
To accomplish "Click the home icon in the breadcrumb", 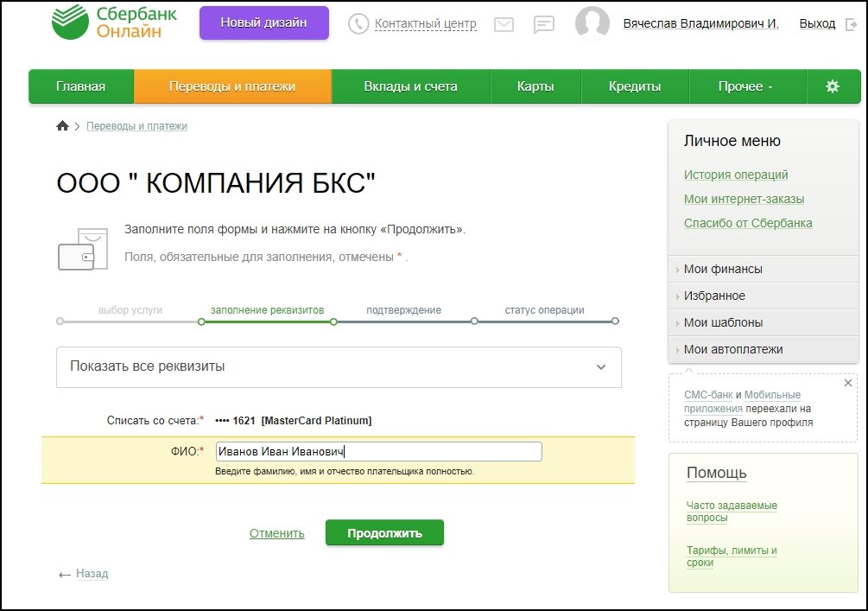I will 61,124.
